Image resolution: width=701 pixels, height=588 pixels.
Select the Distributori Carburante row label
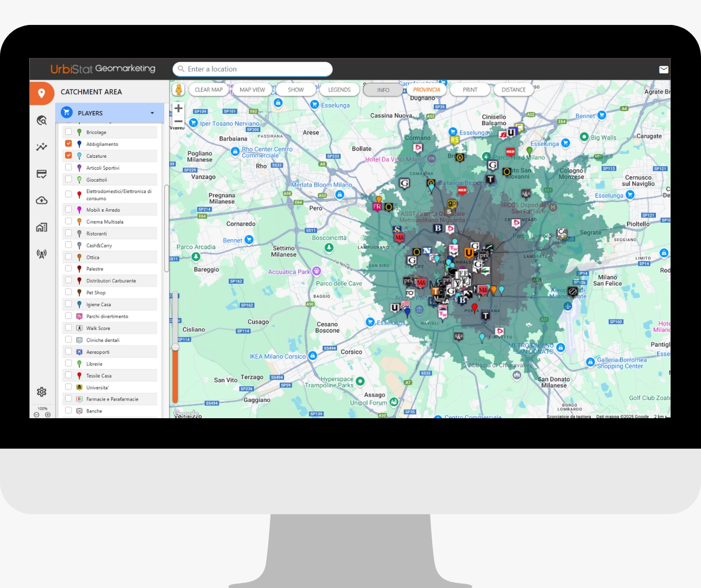click(x=111, y=281)
